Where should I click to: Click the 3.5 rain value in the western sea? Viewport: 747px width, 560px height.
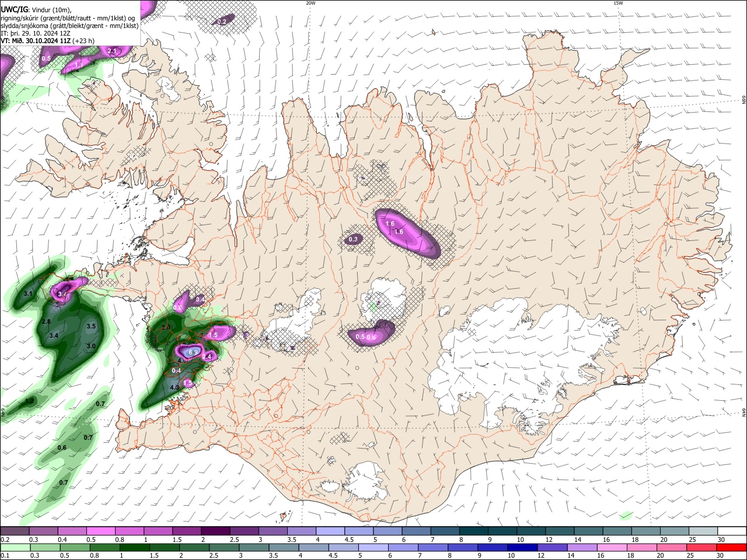(91, 326)
